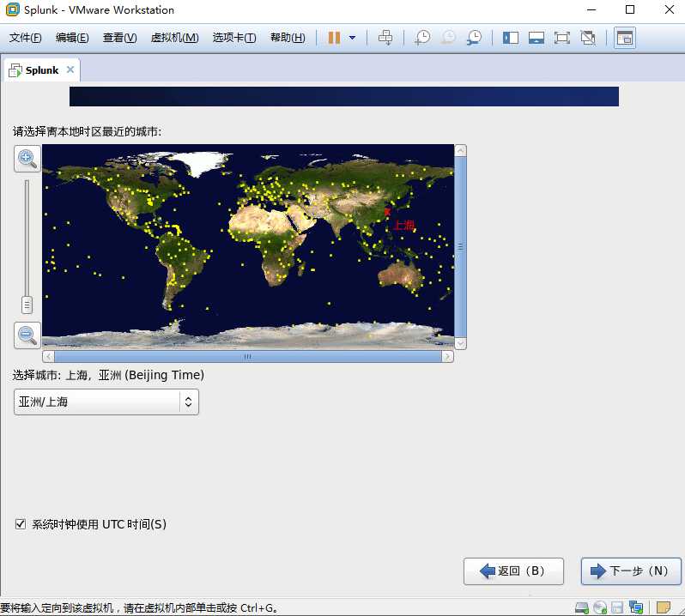Open the 文件(F) menu
Viewport: 685px width, 616px height.
tap(26, 38)
